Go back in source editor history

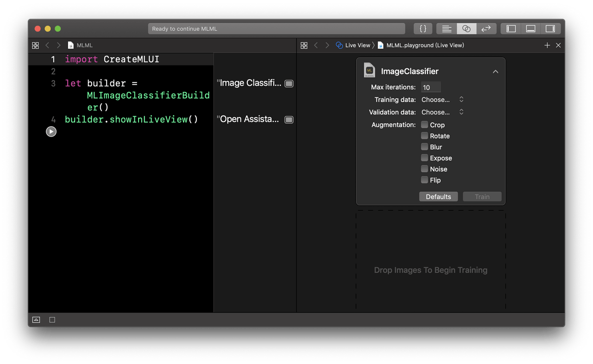tap(47, 45)
